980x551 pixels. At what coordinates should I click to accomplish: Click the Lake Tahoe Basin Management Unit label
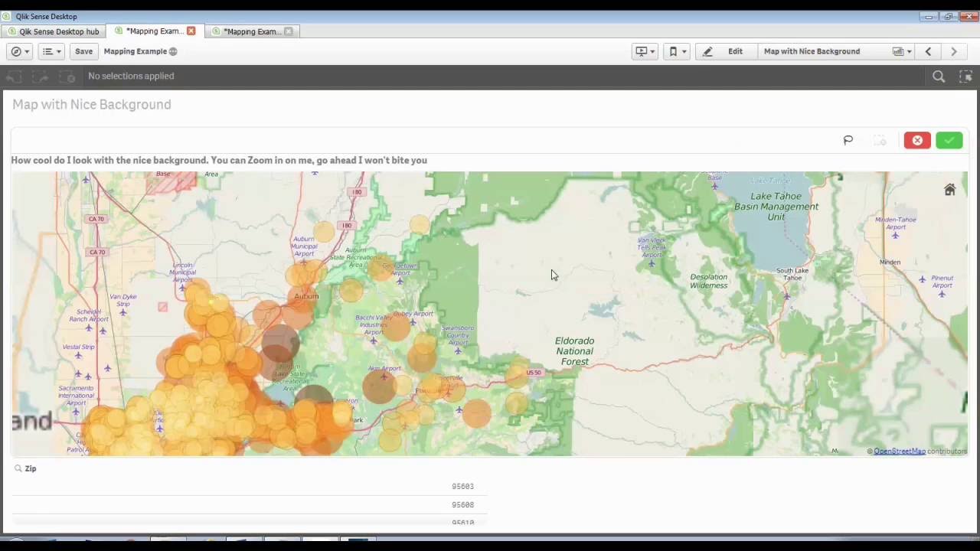click(776, 207)
